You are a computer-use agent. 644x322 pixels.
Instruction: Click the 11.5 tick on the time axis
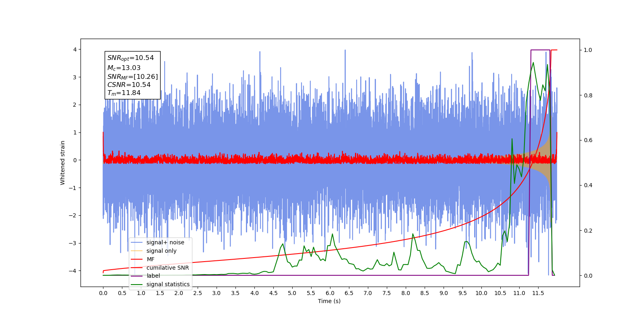538,293
